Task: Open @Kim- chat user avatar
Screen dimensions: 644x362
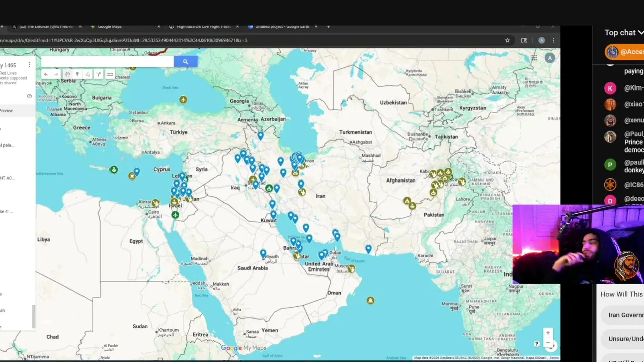Action: click(x=610, y=88)
